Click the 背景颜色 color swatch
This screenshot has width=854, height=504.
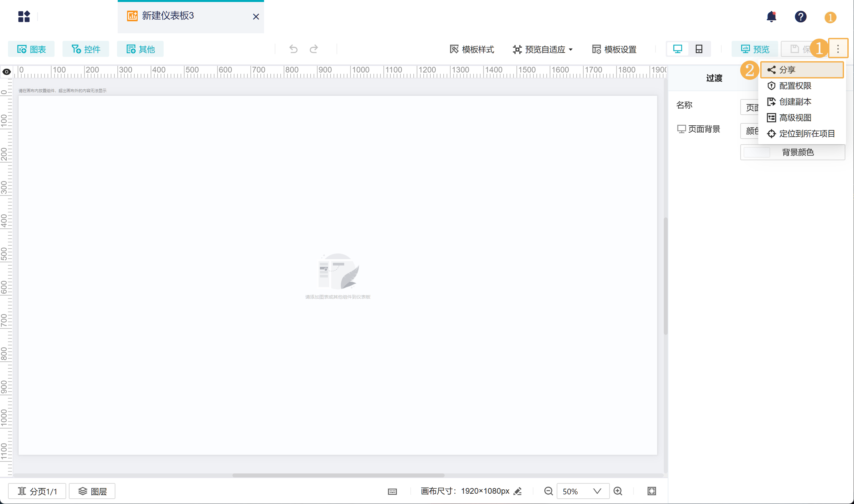pyautogui.click(x=757, y=152)
